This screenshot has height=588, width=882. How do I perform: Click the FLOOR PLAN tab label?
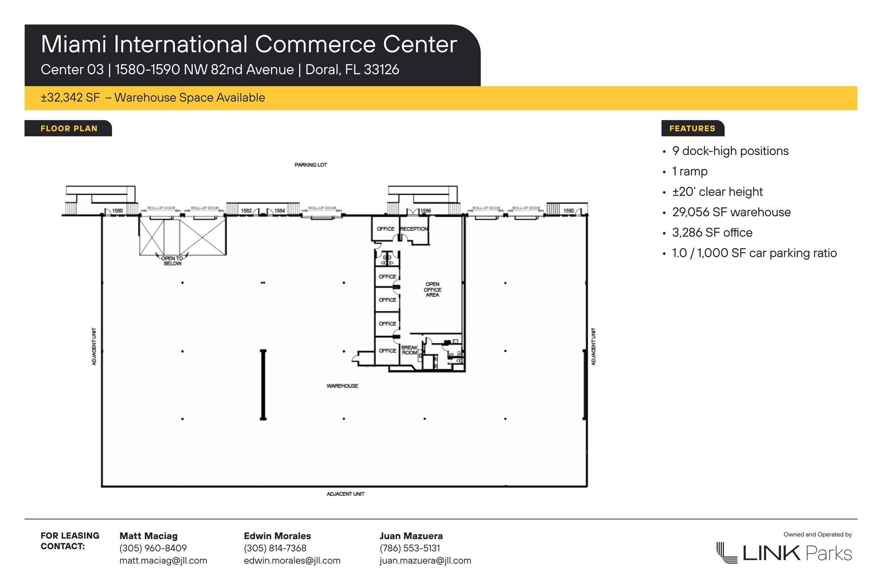pyautogui.click(x=69, y=128)
